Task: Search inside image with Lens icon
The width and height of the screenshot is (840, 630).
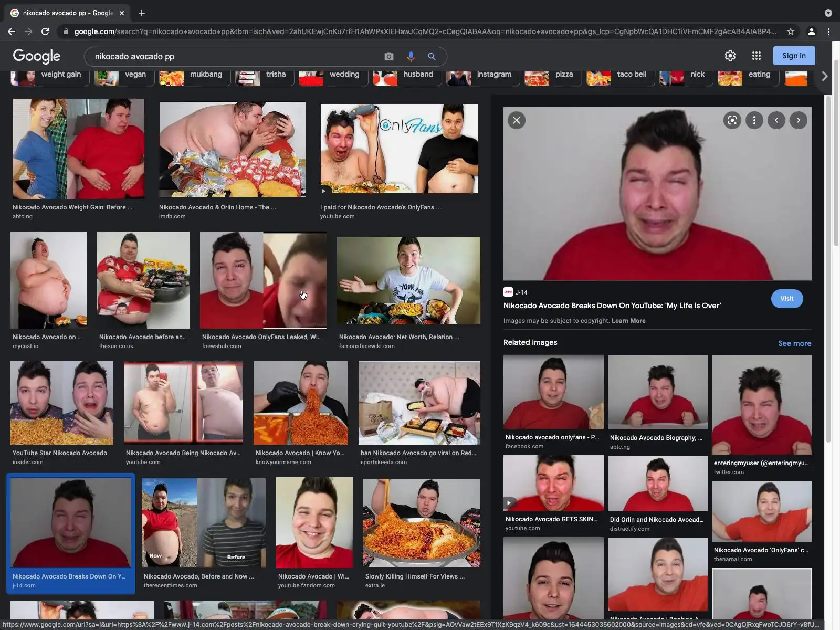Action: (x=732, y=120)
